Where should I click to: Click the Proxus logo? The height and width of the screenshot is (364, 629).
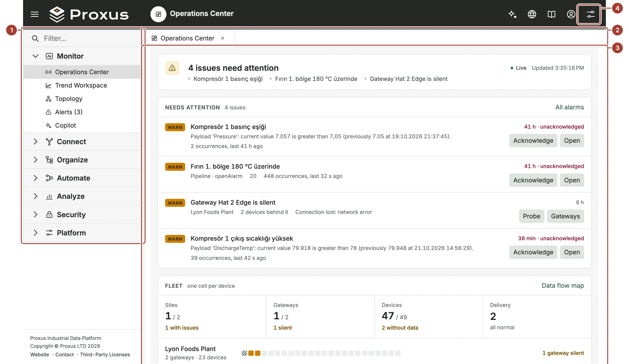(89, 14)
